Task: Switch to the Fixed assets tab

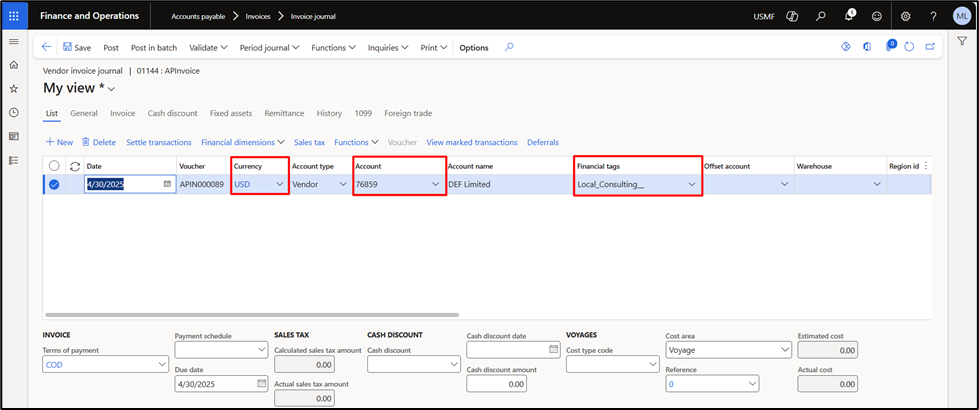Action: [x=231, y=113]
